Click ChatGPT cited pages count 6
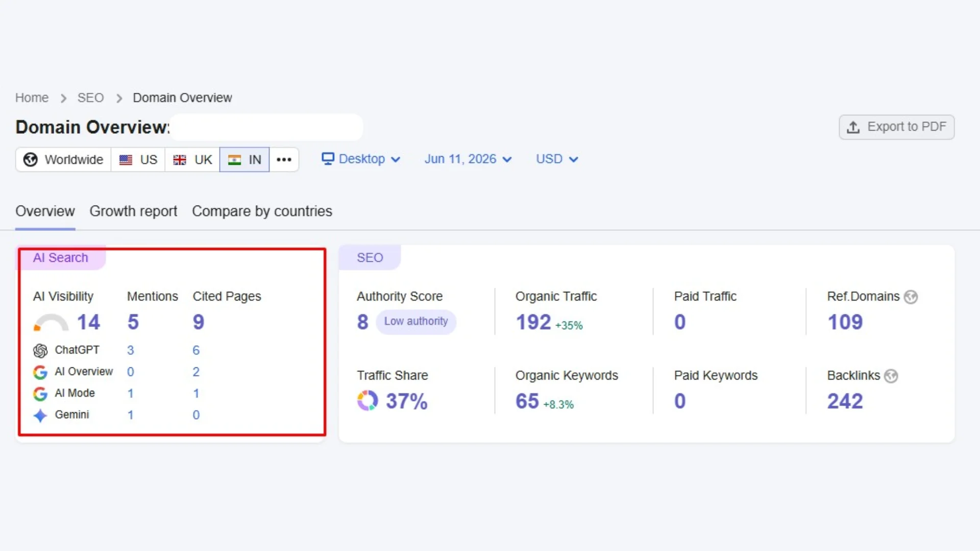Image resolution: width=980 pixels, height=551 pixels. 196,350
